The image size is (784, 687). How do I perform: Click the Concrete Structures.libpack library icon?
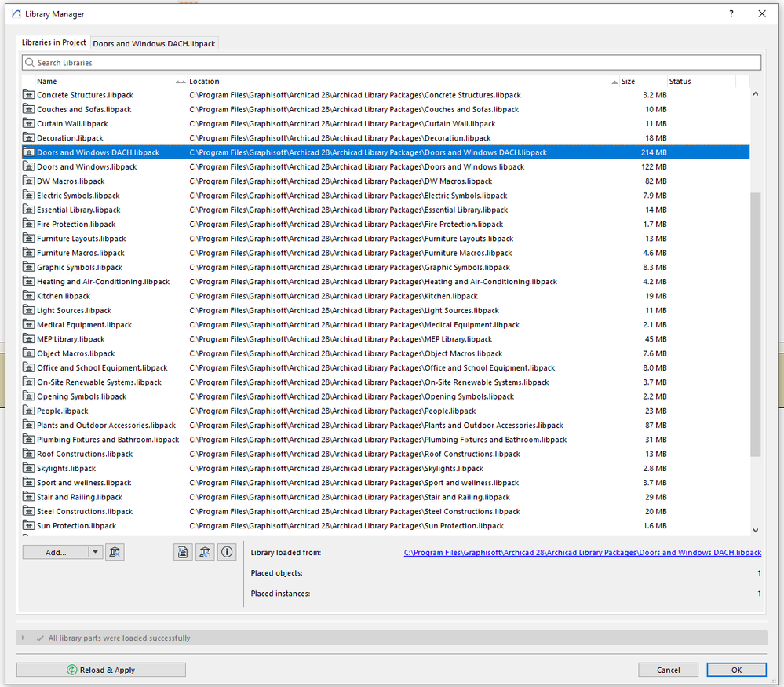pos(28,94)
